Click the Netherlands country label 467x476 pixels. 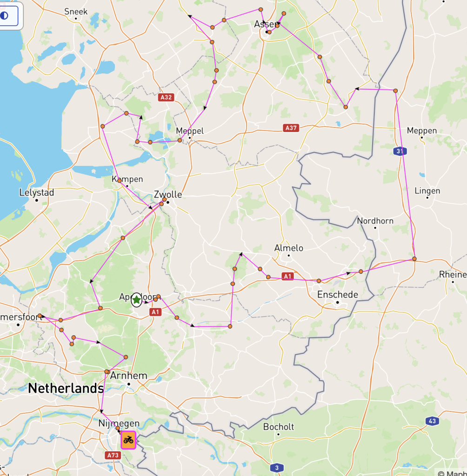click(66, 388)
